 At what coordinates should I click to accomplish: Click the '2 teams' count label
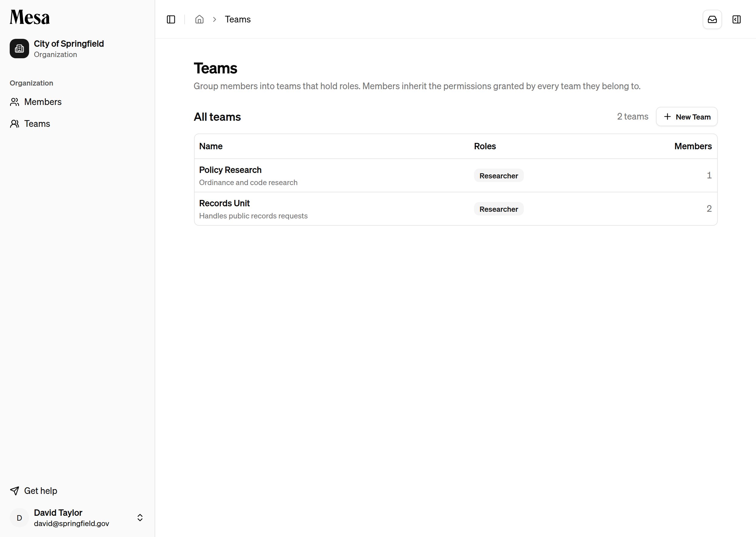[632, 117]
